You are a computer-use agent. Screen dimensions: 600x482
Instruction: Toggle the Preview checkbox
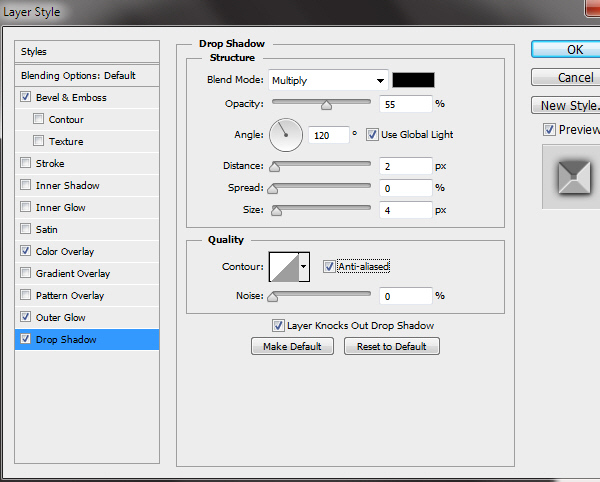click(x=549, y=130)
